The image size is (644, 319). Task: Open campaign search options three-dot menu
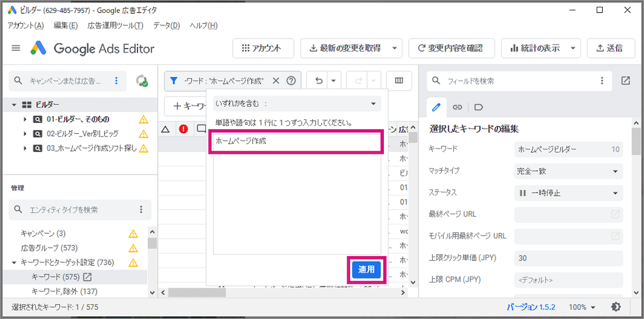(116, 80)
